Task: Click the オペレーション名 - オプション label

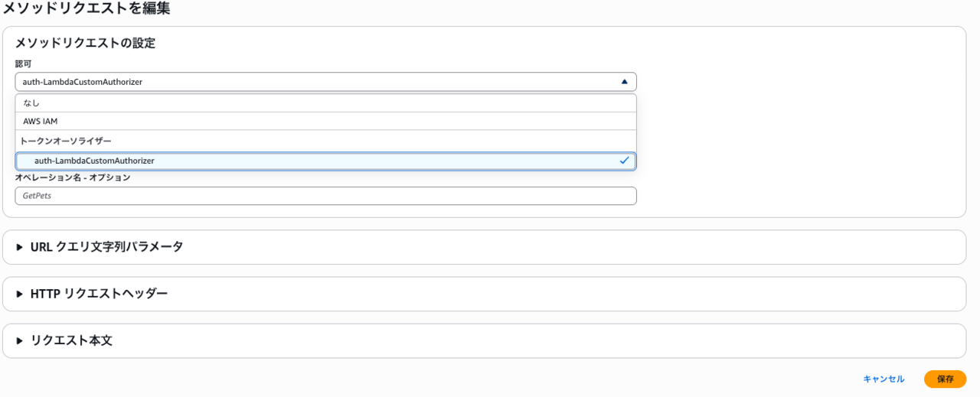Action: [x=72, y=177]
